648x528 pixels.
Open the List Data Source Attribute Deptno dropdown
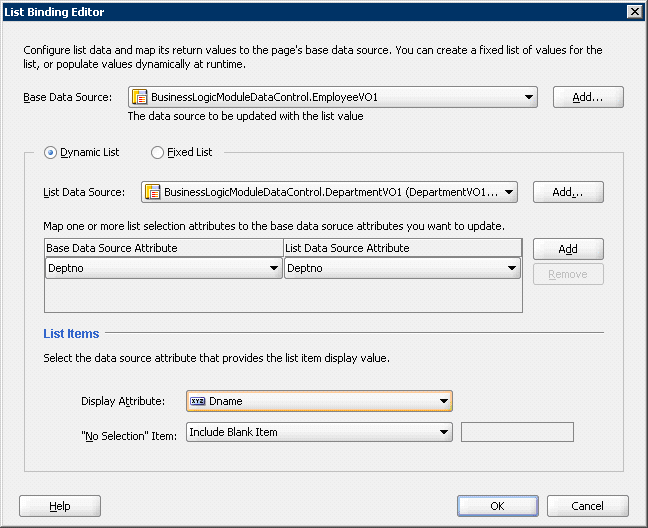(x=512, y=269)
